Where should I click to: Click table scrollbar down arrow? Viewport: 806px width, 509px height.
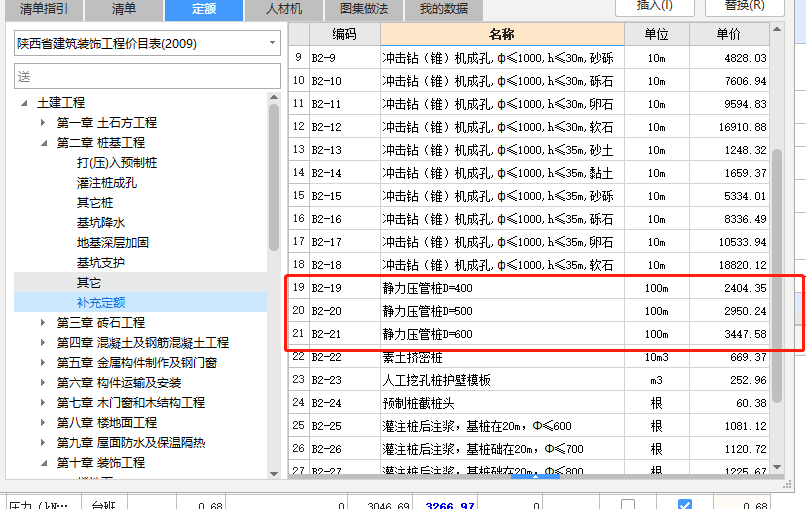(777, 467)
